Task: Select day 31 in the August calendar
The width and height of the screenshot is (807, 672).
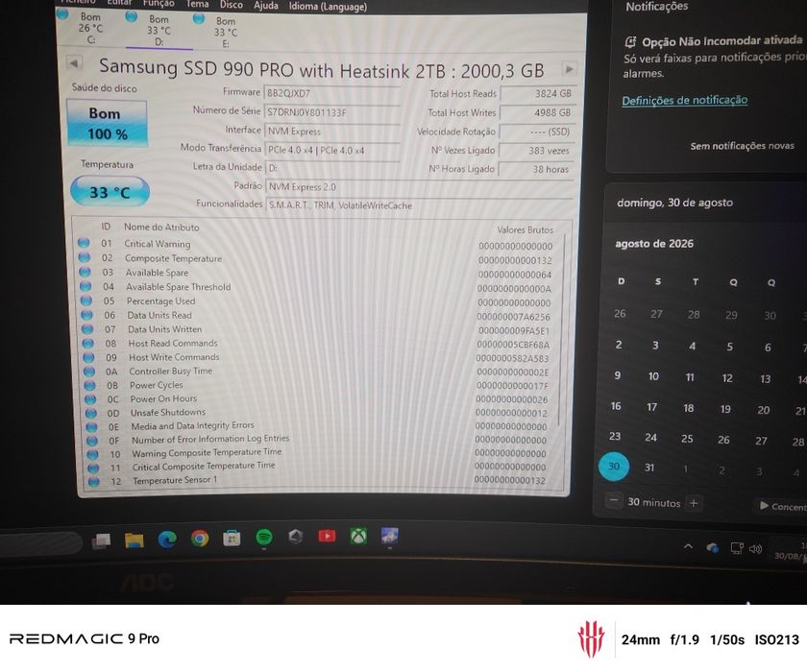Action: point(649,468)
